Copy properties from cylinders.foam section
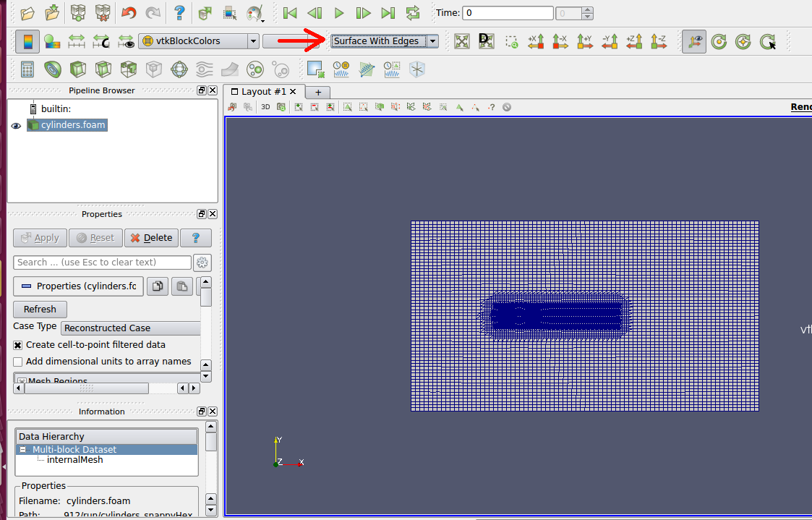The height and width of the screenshot is (520, 812). (x=158, y=286)
